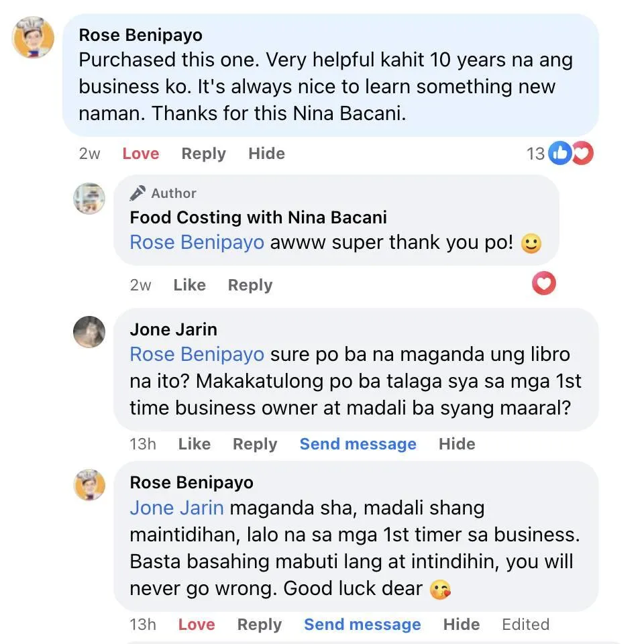Click heart reaction under author's reply
This screenshot has width=644, height=644.
(x=544, y=283)
